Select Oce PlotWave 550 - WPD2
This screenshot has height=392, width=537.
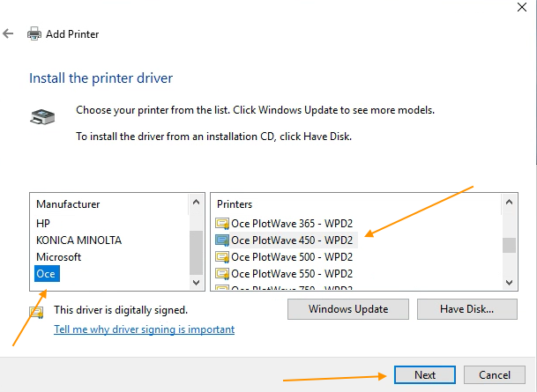(x=292, y=274)
